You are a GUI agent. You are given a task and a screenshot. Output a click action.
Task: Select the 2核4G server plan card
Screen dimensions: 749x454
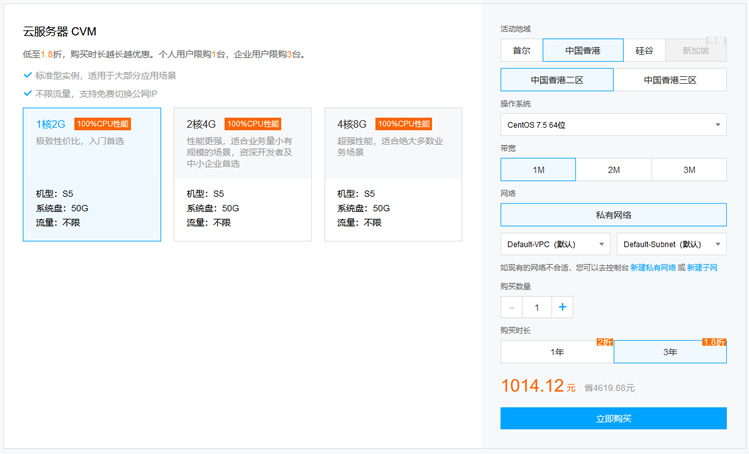tap(242, 175)
